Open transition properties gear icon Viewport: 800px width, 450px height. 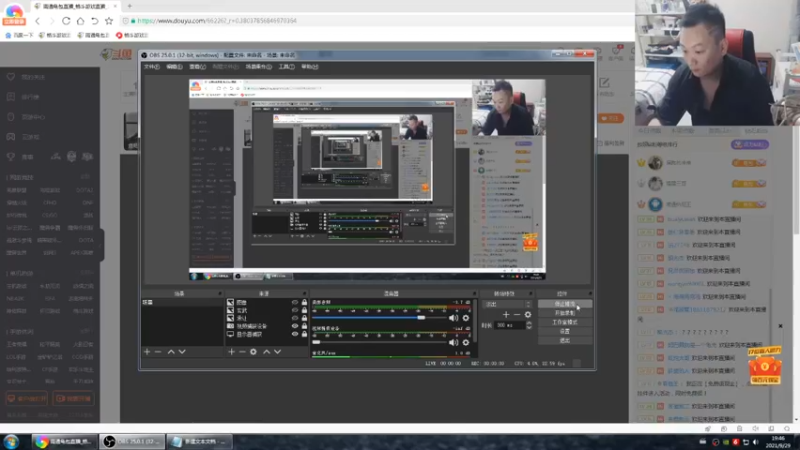click(x=528, y=314)
